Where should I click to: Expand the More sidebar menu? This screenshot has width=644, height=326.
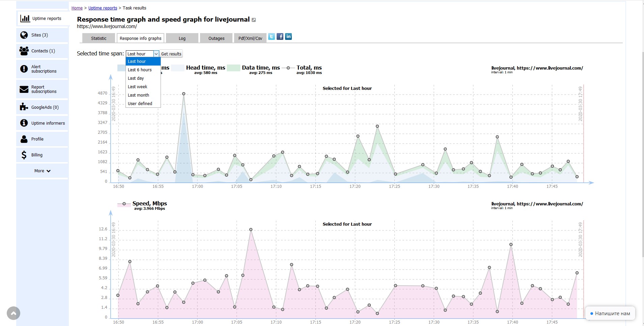click(42, 171)
